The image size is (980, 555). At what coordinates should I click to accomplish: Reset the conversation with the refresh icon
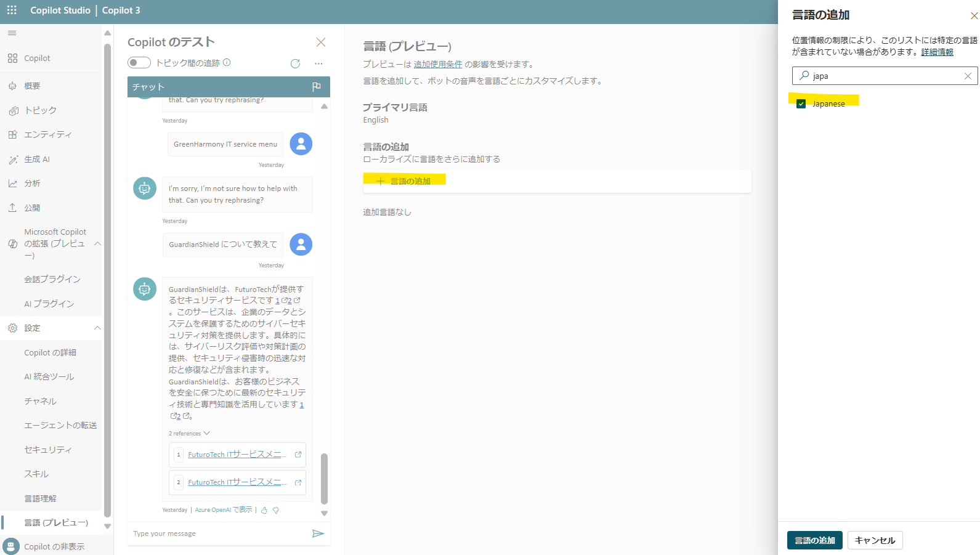coord(295,63)
